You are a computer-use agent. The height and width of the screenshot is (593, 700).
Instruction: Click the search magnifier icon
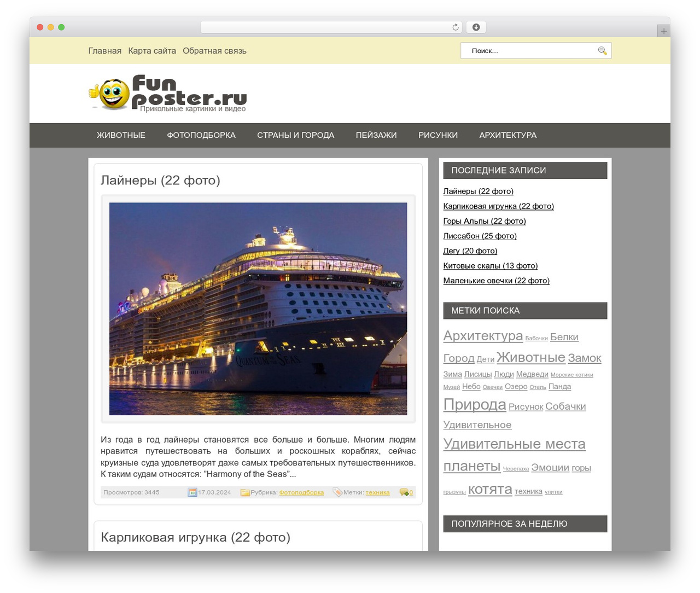tap(602, 50)
